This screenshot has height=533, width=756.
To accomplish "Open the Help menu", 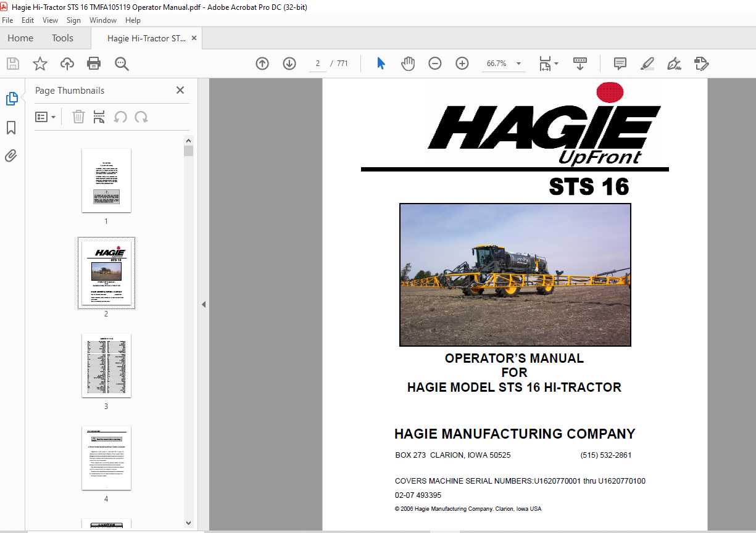I will tap(133, 20).
